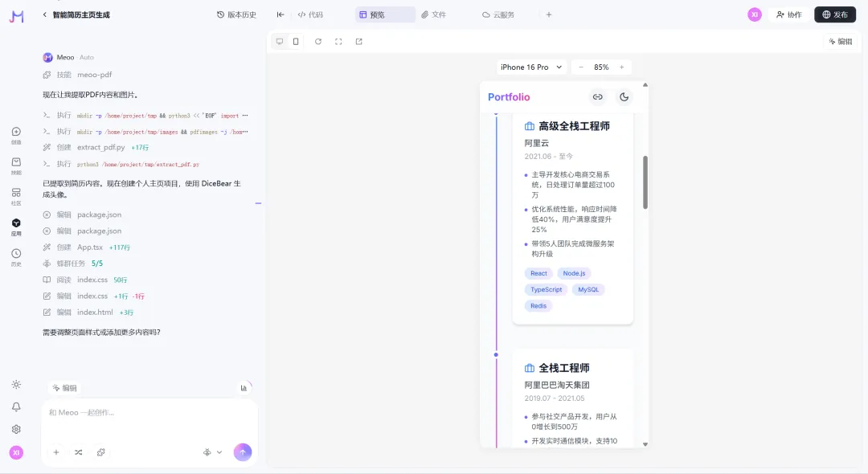Open the 技能 skills sidebar item
This screenshot has width=868, height=474.
[x=16, y=166]
